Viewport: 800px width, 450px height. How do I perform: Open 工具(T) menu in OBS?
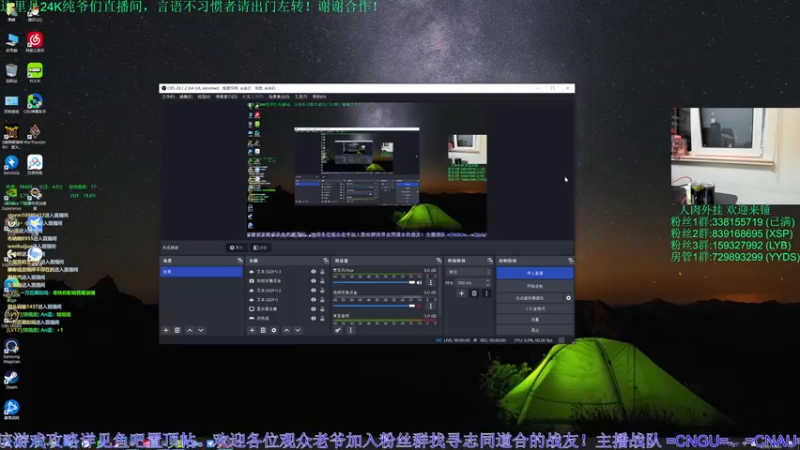coord(301,96)
